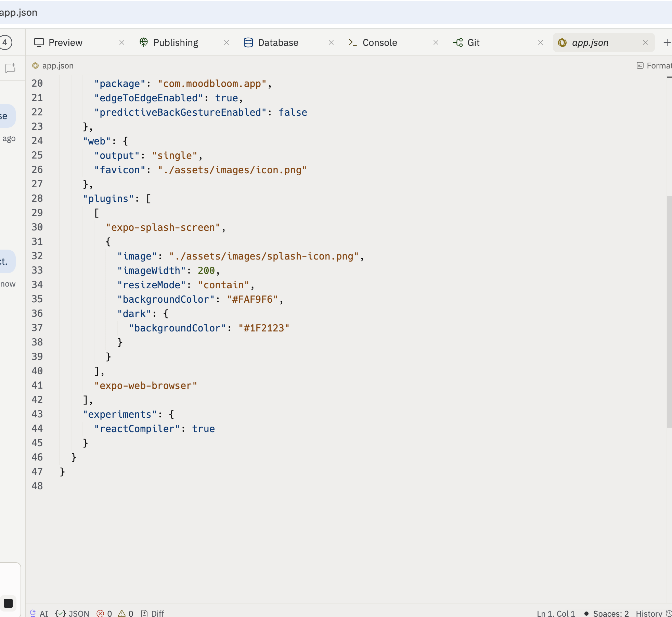The image size is (672, 617).
Task: Close the Database tab
Action: (x=331, y=43)
